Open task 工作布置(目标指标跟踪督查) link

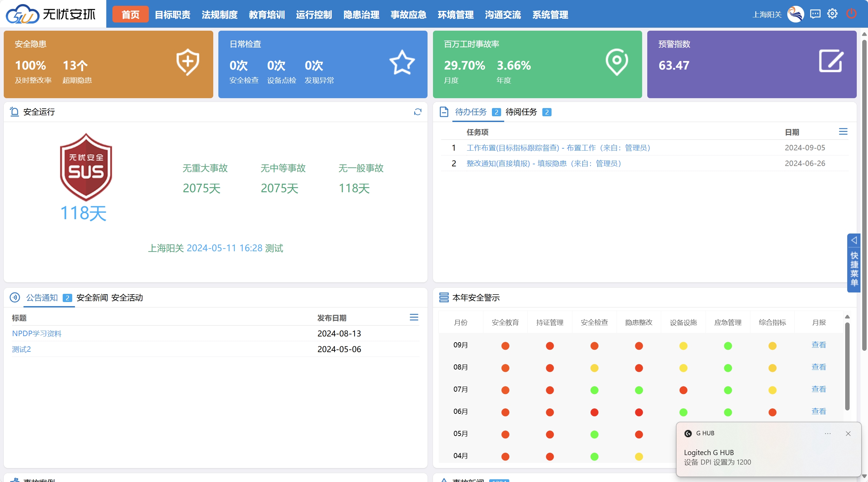point(558,148)
